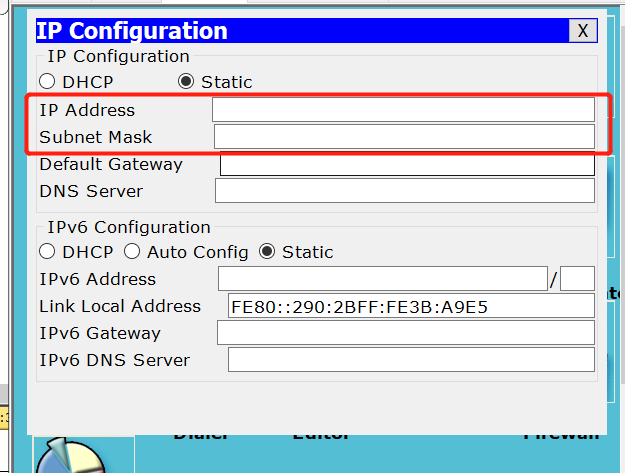
Task: Click the IP Address input field
Action: (x=403, y=110)
